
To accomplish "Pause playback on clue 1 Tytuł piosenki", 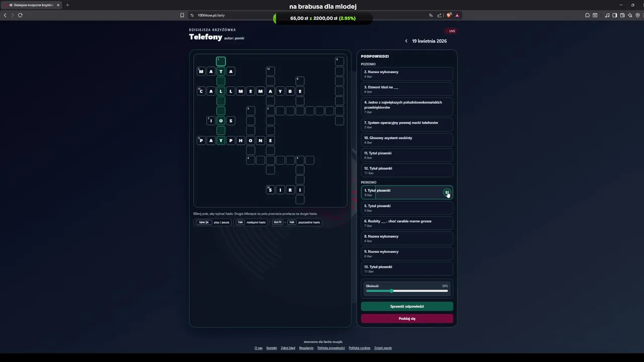I will (447, 193).
